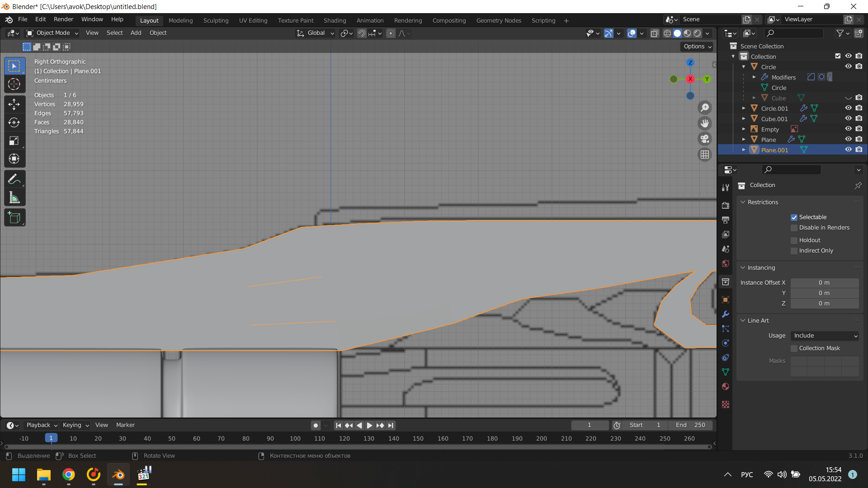
Task: Open the Line Art Usage dropdown
Action: 825,336
